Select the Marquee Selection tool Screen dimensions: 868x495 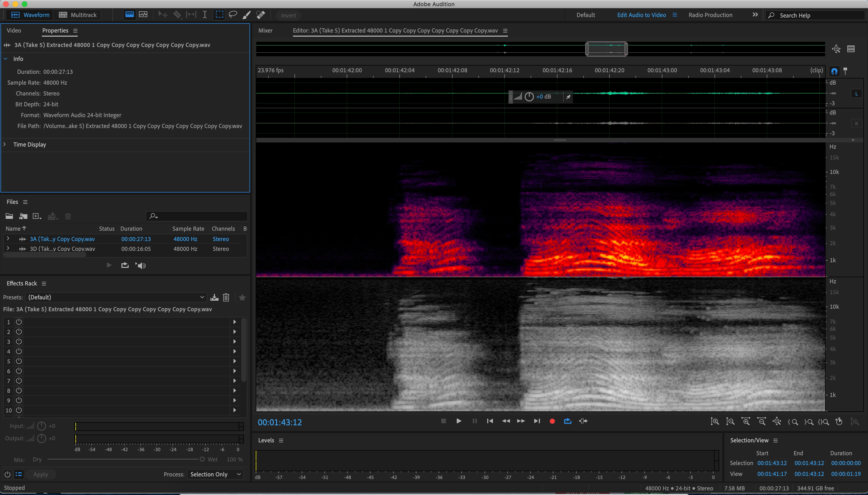[220, 15]
